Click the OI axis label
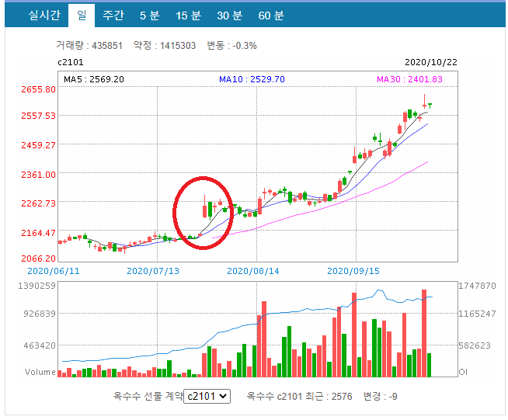This screenshot has height=420, width=508. point(463,372)
